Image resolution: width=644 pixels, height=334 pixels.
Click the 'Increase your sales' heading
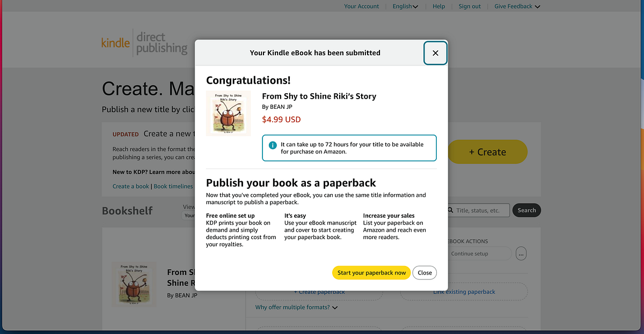[x=389, y=216]
